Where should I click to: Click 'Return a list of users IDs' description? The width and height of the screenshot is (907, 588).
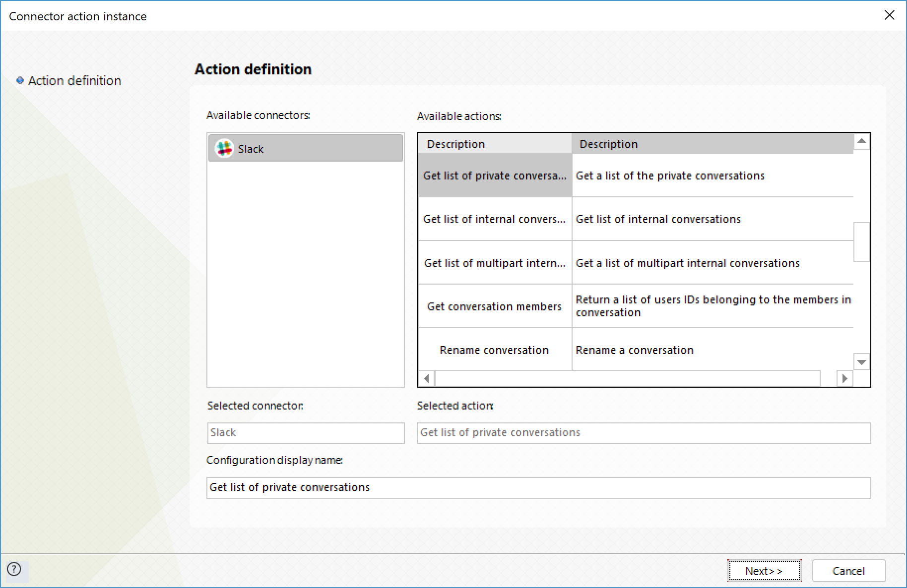pyautogui.click(x=713, y=306)
